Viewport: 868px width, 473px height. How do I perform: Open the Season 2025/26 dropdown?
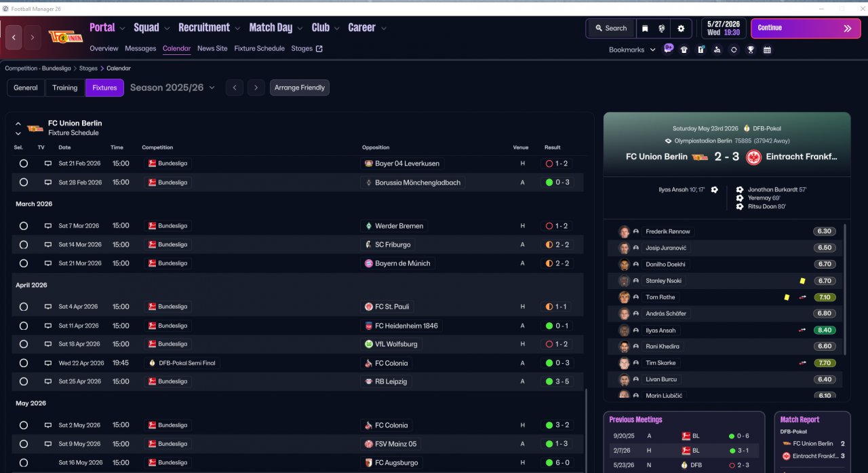172,88
